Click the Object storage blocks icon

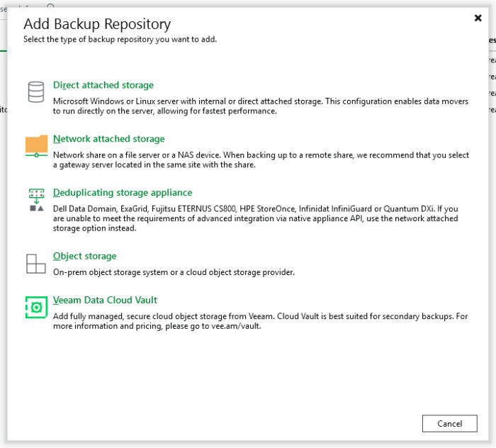click(35, 264)
